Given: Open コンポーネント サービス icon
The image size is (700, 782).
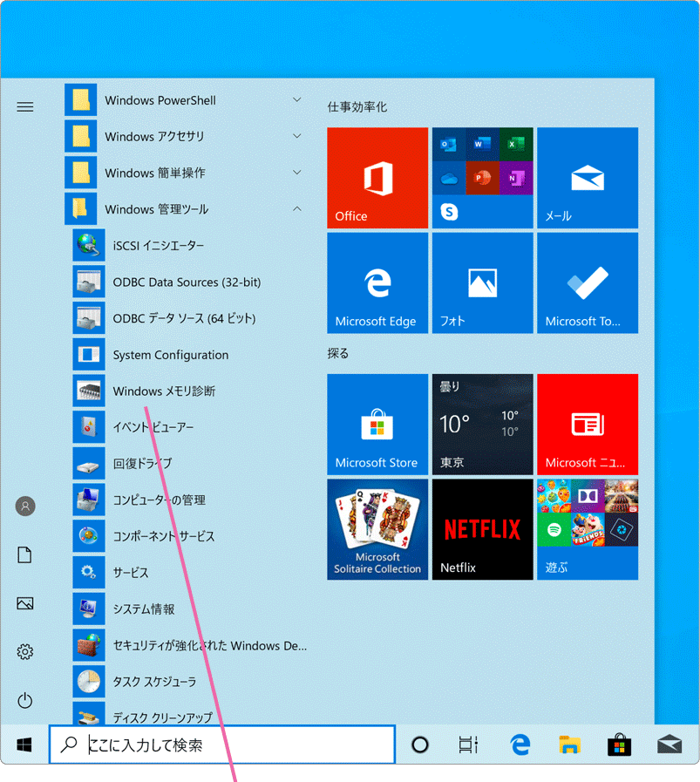Looking at the screenshot, I should point(89,536).
